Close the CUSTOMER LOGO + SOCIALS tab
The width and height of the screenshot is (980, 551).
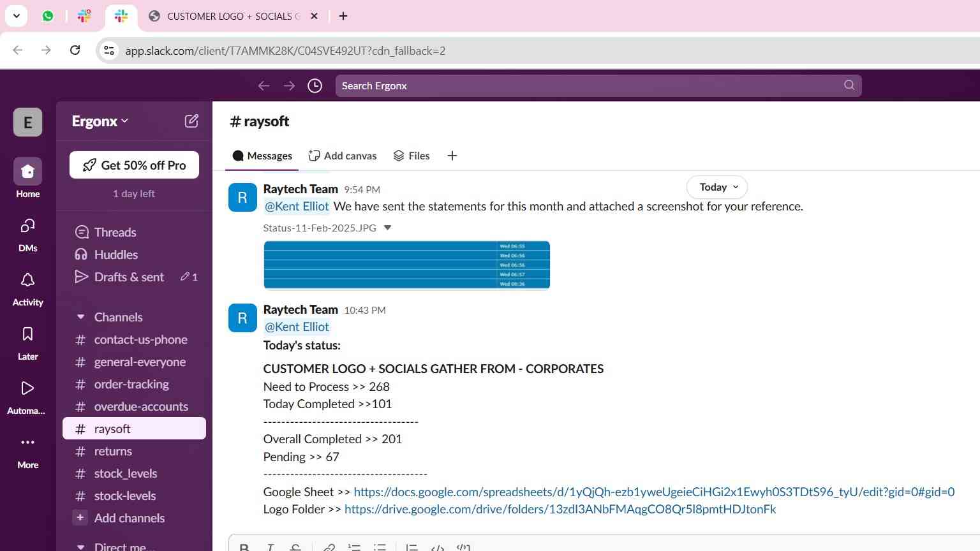click(x=314, y=16)
